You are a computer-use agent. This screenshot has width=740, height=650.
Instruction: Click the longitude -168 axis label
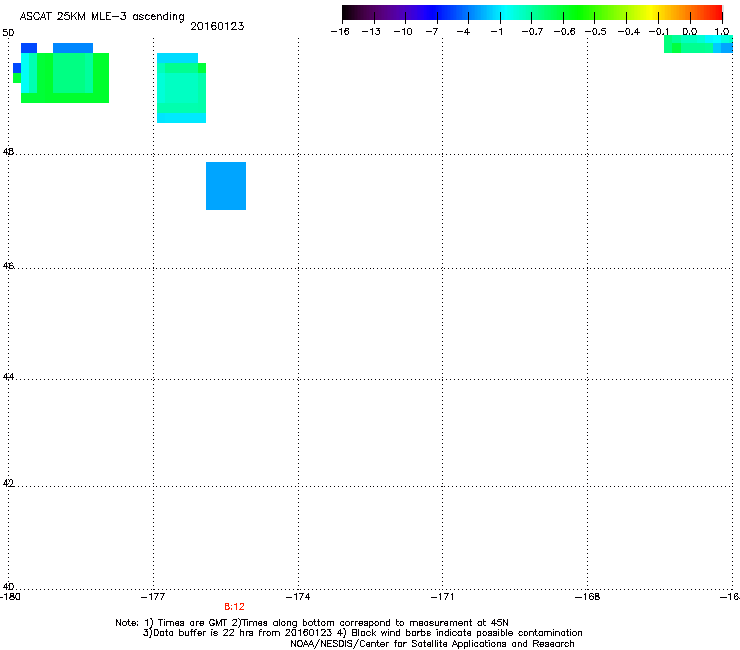588,597
